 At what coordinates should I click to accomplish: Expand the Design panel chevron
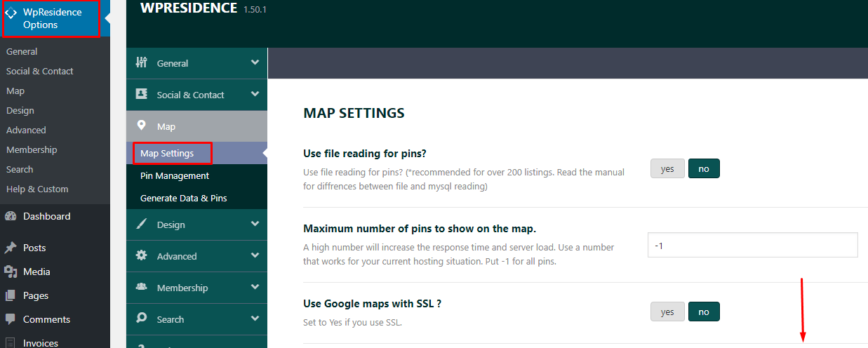[254, 224]
